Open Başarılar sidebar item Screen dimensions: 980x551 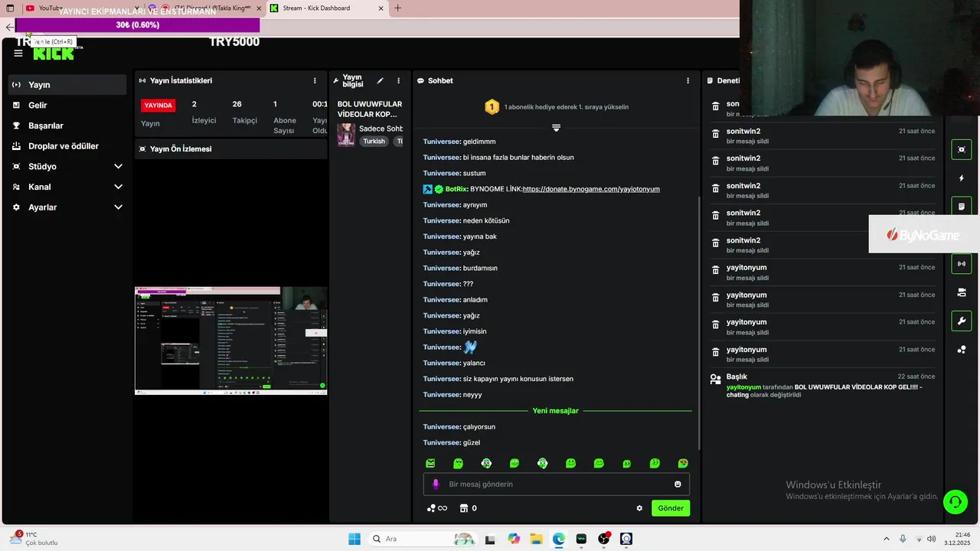[x=67, y=126]
